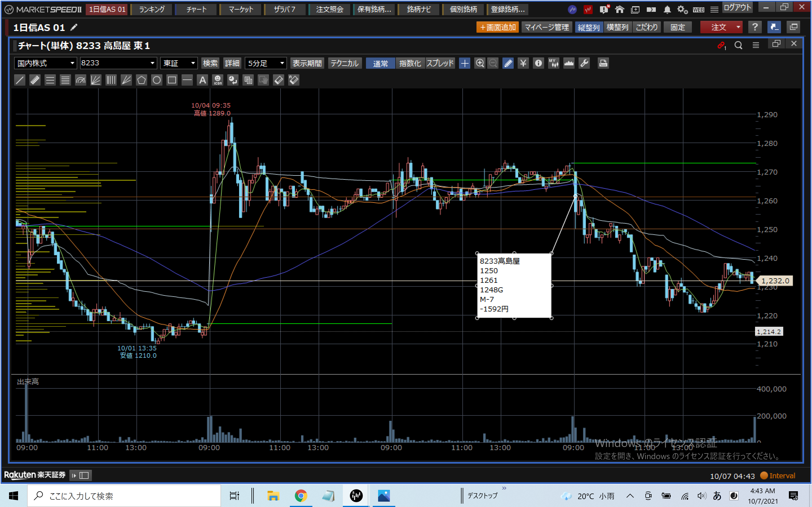
Task: Switch chart mode to 指数化
Action: [x=410, y=63]
